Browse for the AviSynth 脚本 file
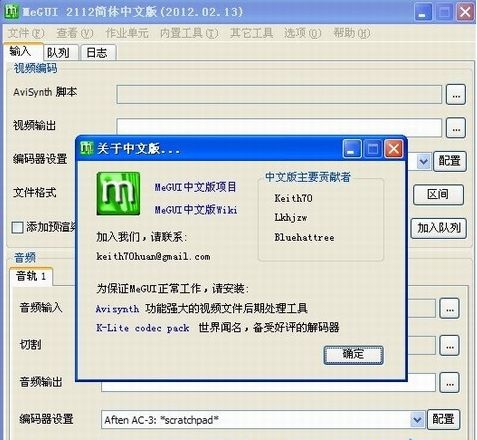 point(456,95)
